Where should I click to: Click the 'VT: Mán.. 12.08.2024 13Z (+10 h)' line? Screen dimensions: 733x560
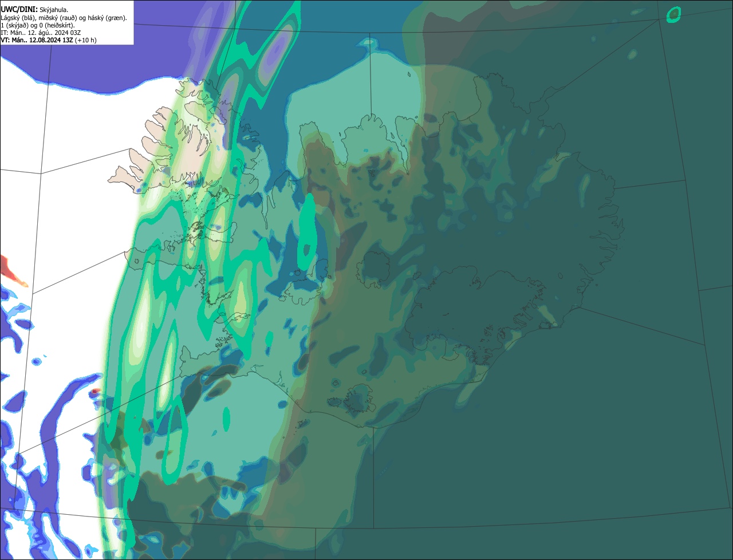click(x=49, y=40)
